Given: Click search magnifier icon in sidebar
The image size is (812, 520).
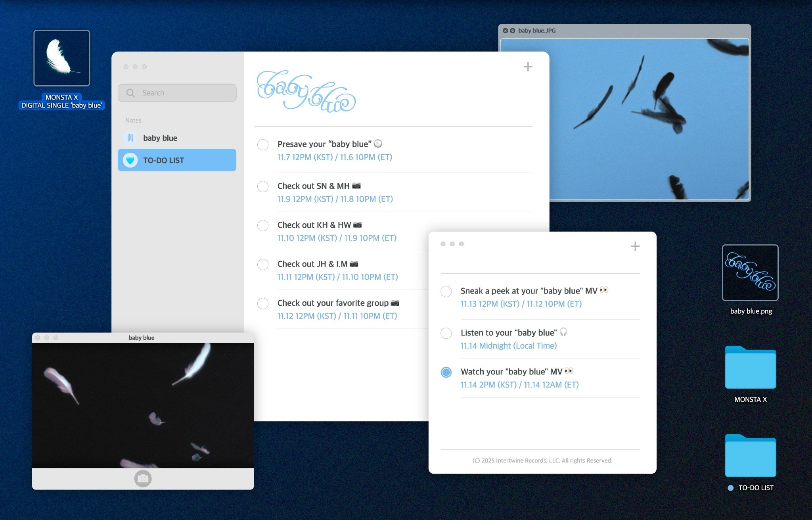Looking at the screenshot, I should [x=130, y=93].
